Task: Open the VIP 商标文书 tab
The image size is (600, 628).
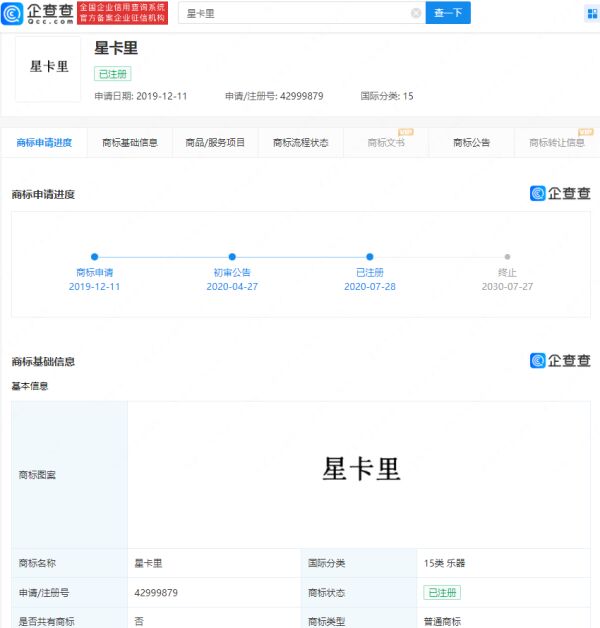Action: pos(386,143)
